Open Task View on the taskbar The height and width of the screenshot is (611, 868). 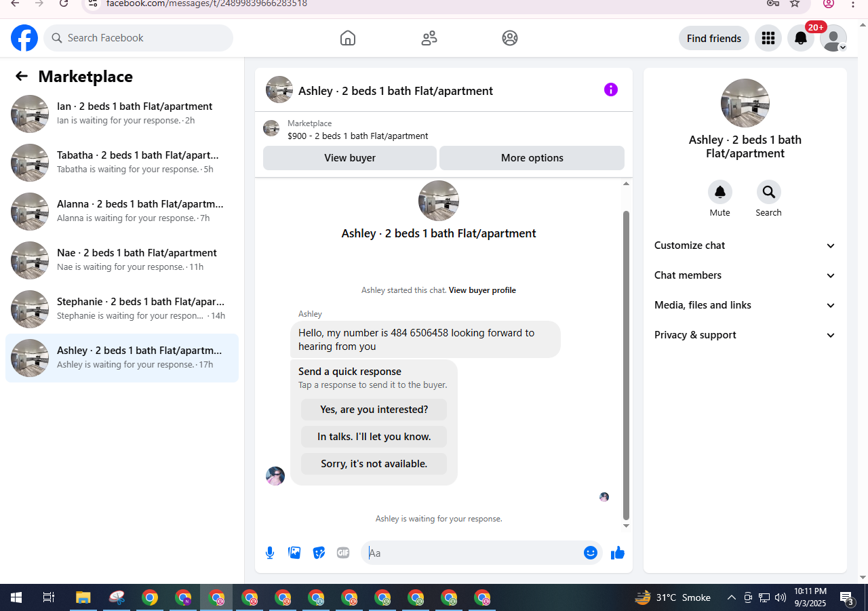click(49, 597)
